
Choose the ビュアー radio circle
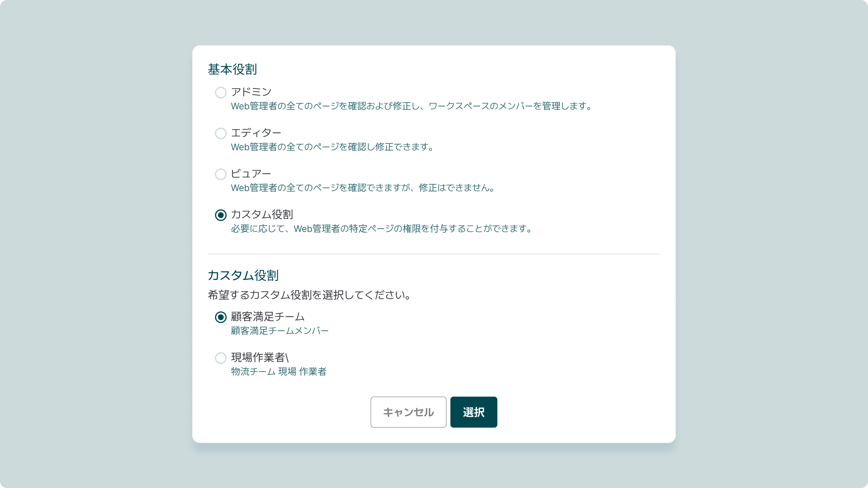pyautogui.click(x=221, y=174)
